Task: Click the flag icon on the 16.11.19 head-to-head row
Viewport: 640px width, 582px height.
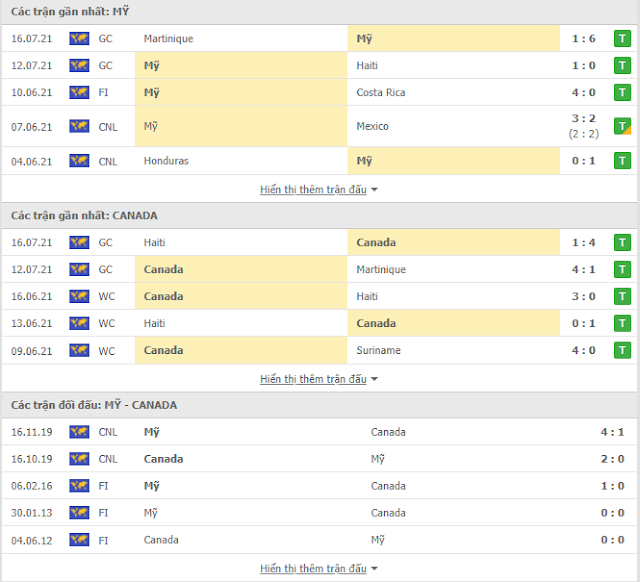Action: (x=79, y=432)
